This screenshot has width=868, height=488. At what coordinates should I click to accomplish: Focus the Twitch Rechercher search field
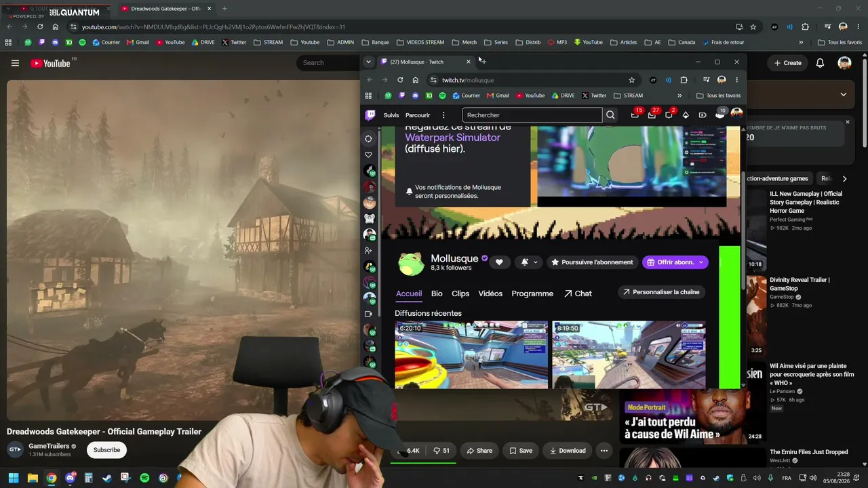(x=532, y=115)
